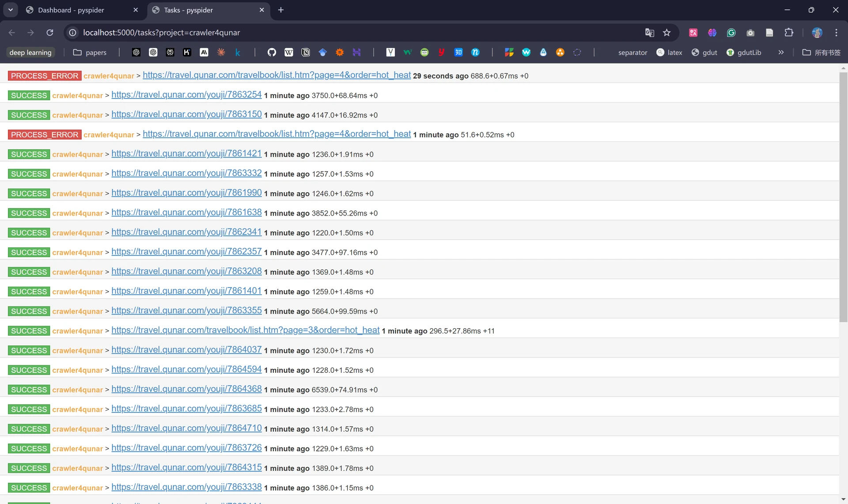Click the browser profile avatar
848x504 pixels.
(x=817, y=32)
